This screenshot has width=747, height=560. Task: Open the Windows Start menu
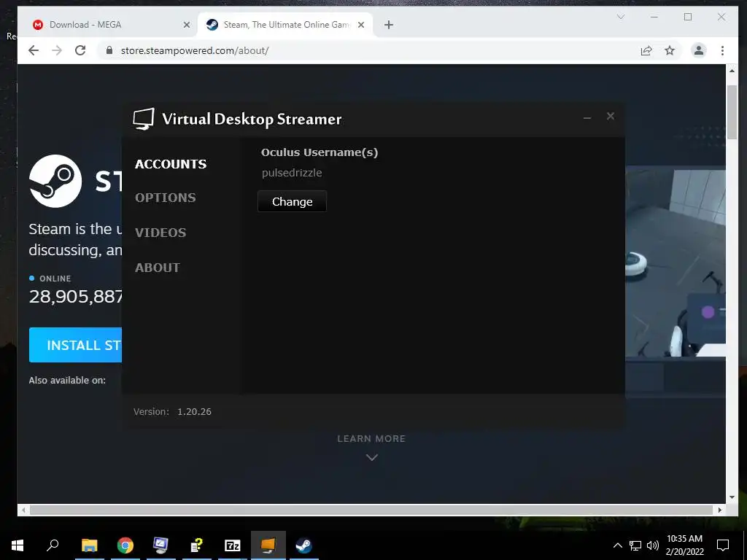coord(18,545)
